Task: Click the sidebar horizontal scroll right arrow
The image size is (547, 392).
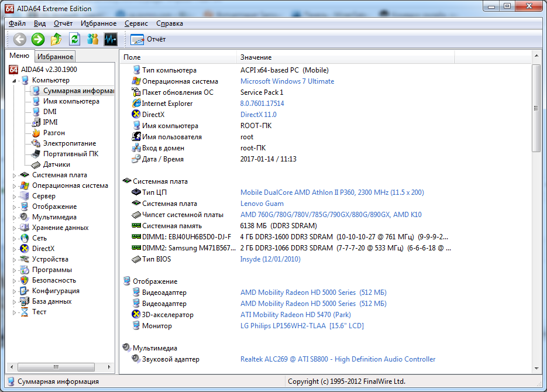Action: [109, 367]
